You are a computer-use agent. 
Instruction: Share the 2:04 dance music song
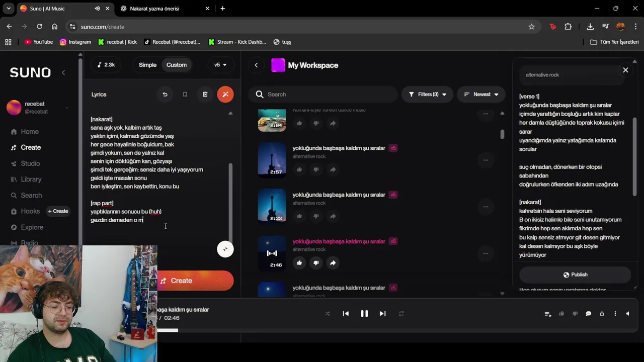333,123
